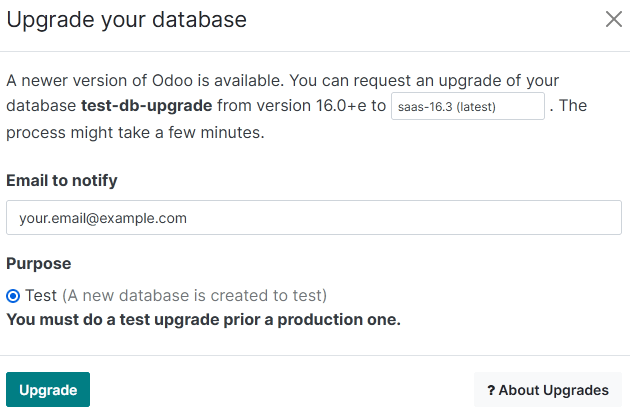
Task: Click the "A newer version of Odoo" sentence
Action: click(150, 80)
